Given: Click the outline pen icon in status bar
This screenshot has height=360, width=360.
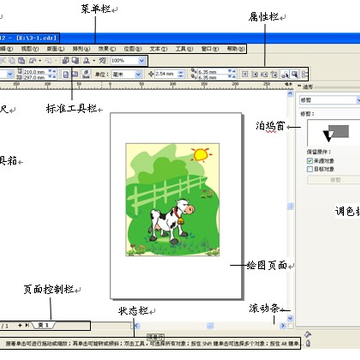Looking at the screenshot, I should tap(308, 343).
